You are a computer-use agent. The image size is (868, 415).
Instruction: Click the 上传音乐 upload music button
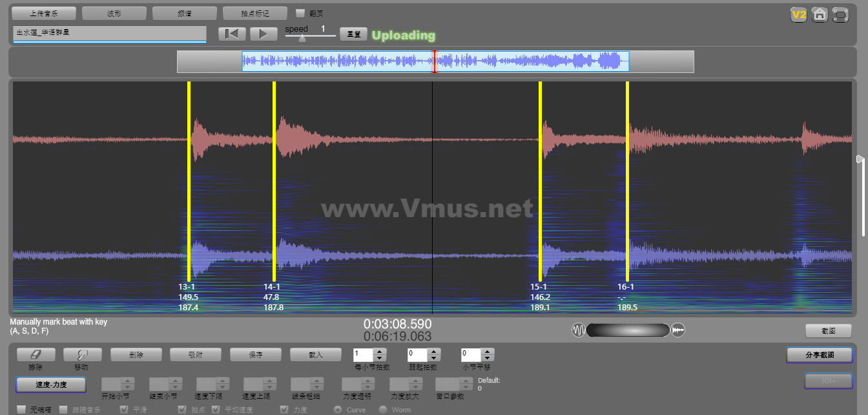pos(44,13)
